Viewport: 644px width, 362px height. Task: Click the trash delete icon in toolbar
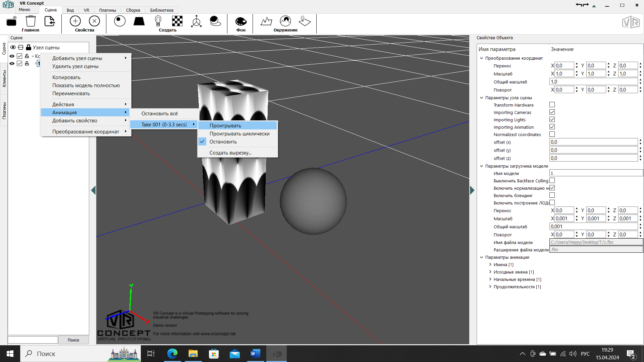click(x=31, y=21)
